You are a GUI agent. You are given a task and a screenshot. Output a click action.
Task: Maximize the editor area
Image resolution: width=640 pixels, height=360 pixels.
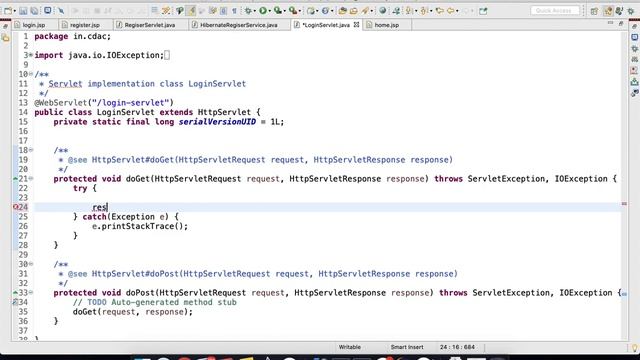(x=621, y=23)
